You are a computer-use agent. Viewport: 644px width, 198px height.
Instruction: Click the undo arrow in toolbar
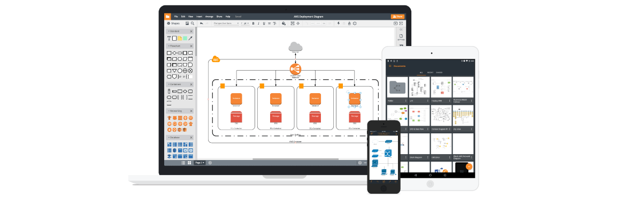[x=202, y=24]
